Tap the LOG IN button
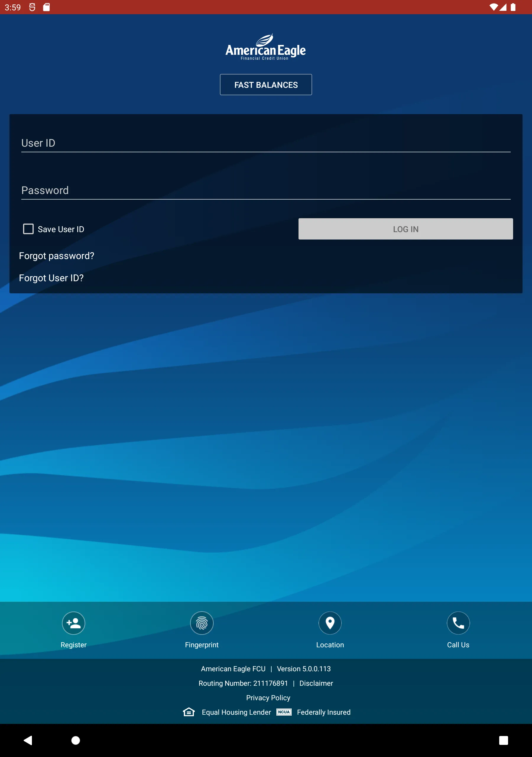Screen dimensions: 532x757 (x=406, y=229)
